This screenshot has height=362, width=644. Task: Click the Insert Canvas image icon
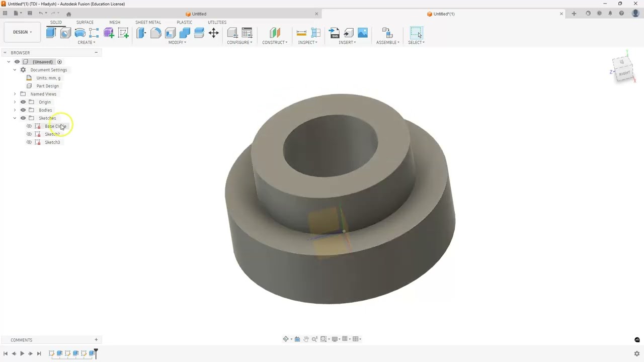(363, 33)
